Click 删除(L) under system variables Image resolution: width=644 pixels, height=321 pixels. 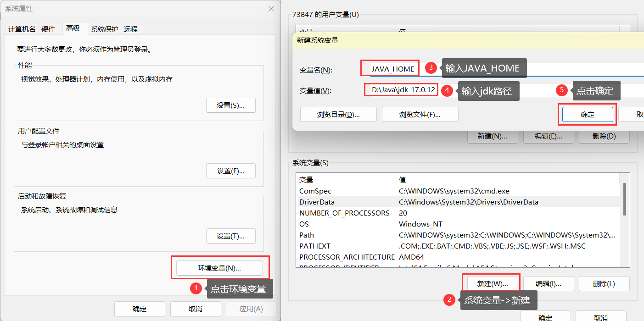coord(604,284)
